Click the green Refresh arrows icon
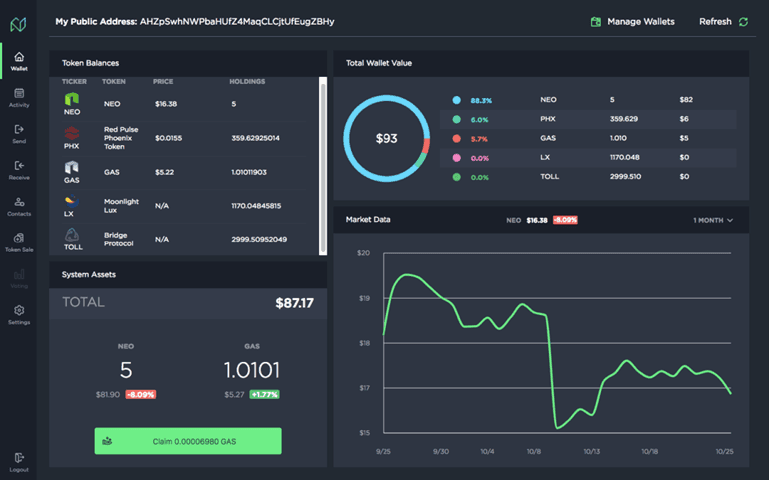The image size is (769, 480). 743,22
